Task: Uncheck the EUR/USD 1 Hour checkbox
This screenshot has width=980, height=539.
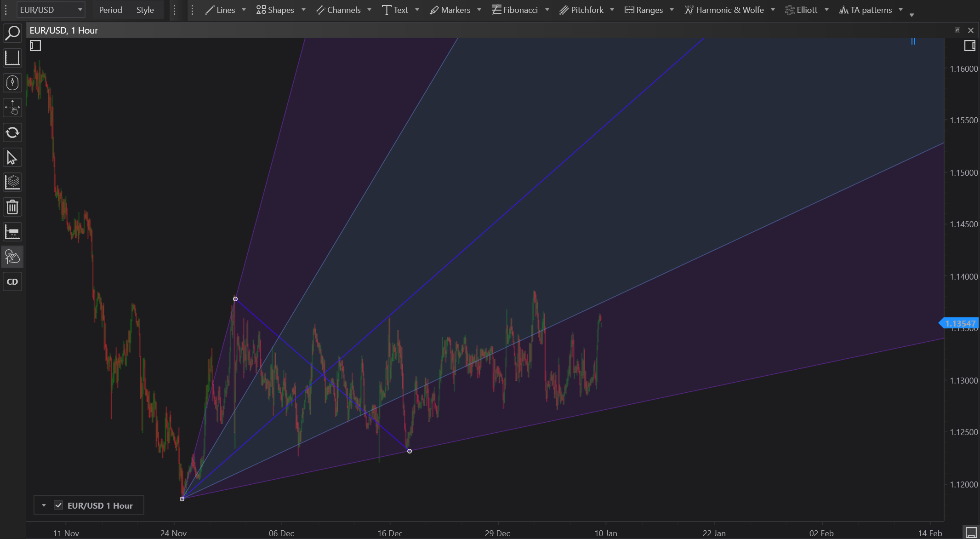Action: pos(58,505)
